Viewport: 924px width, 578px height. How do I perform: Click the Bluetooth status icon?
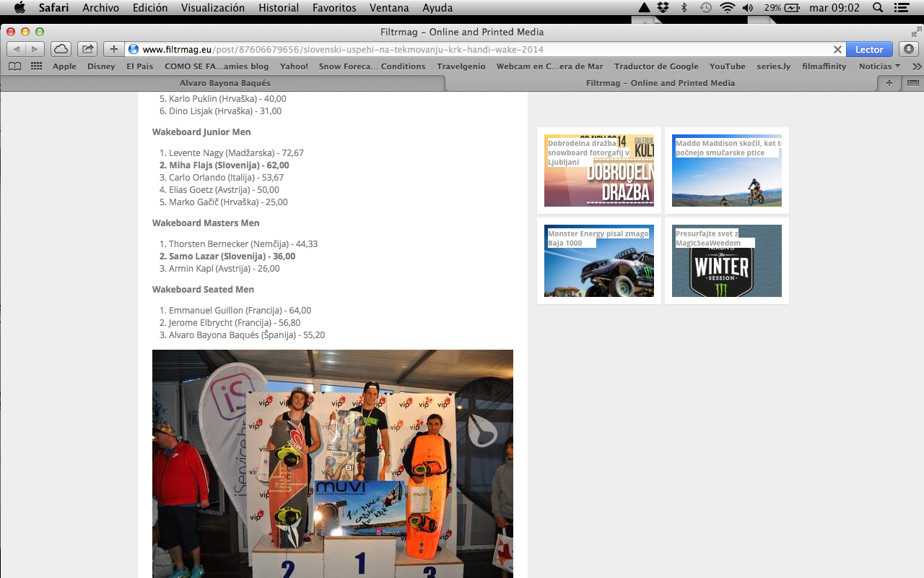[x=684, y=8]
